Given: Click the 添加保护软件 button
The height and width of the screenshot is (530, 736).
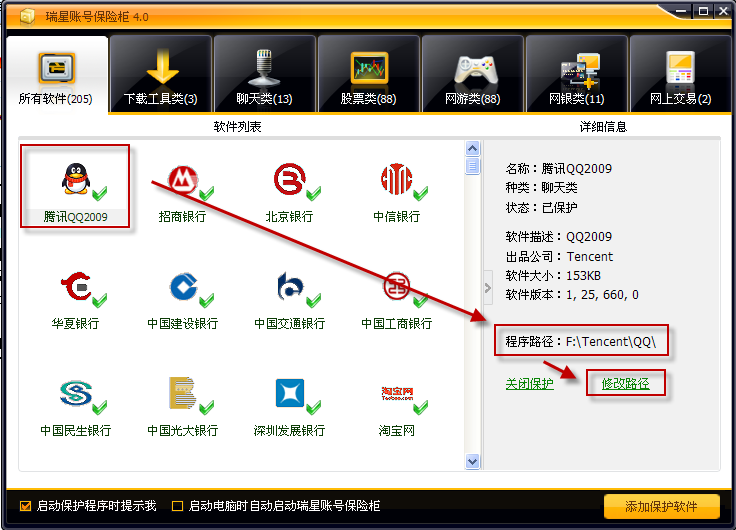Looking at the screenshot, I should coord(661,507).
